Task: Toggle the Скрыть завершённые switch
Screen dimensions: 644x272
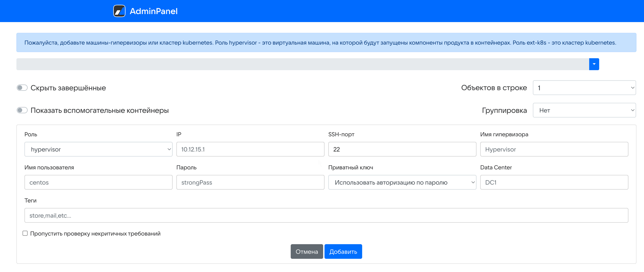Action: (x=22, y=88)
